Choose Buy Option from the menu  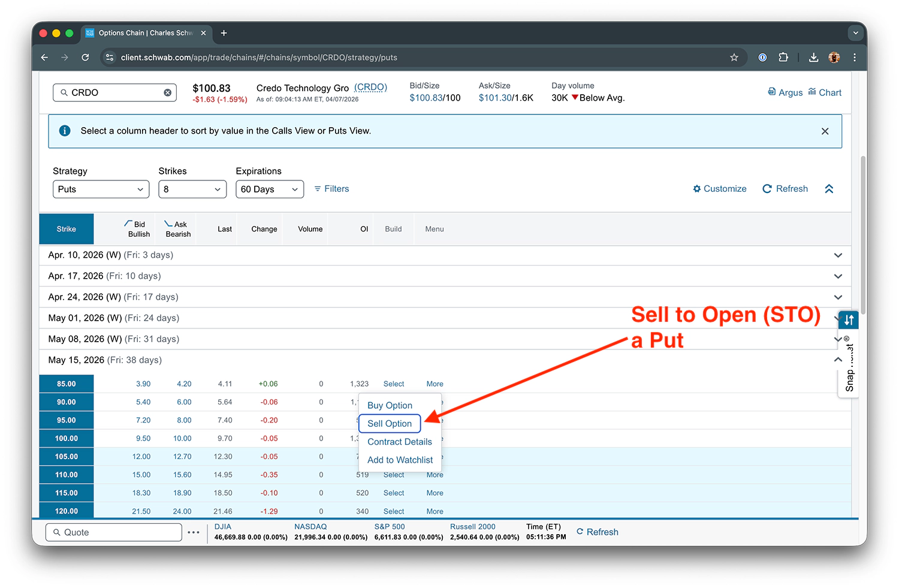(390, 405)
